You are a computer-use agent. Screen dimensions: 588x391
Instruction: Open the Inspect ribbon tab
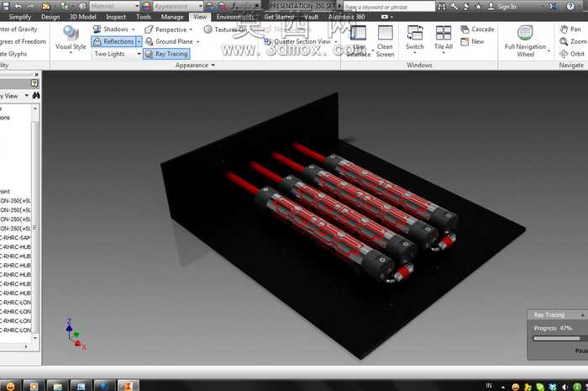click(116, 17)
